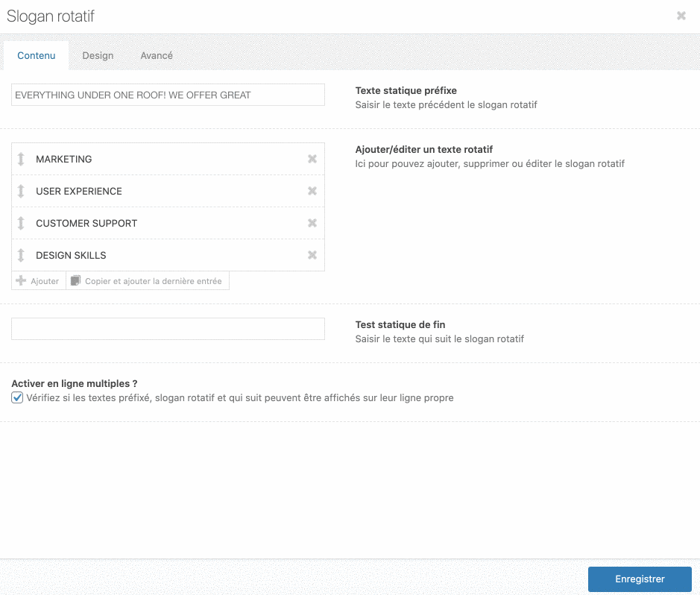
Task: Uncheck the multi-line activation checkbox
Action: coord(17,397)
